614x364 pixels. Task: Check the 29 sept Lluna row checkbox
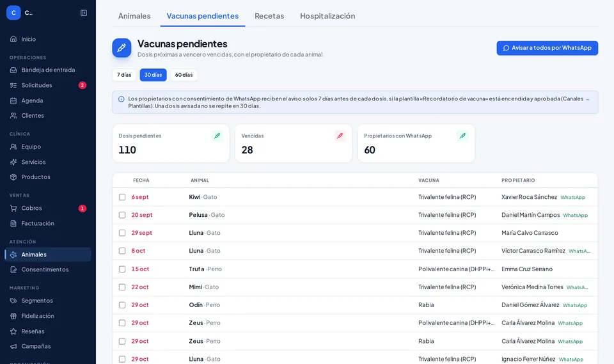click(x=122, y=233)
